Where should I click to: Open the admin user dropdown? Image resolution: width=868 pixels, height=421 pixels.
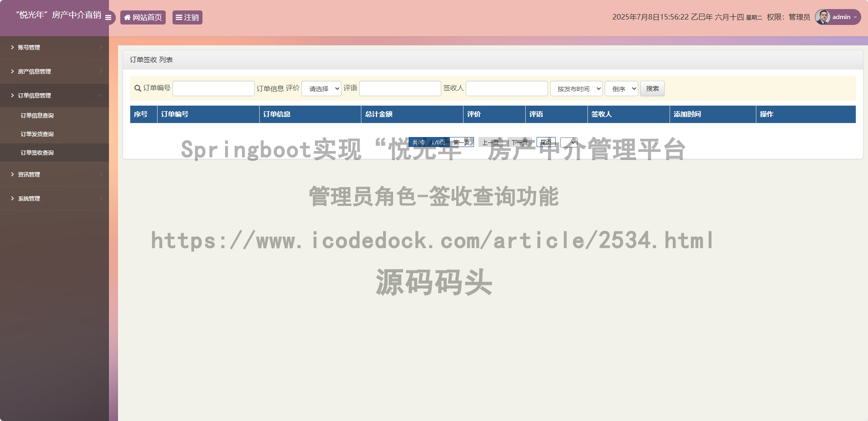tap(838, 17)
